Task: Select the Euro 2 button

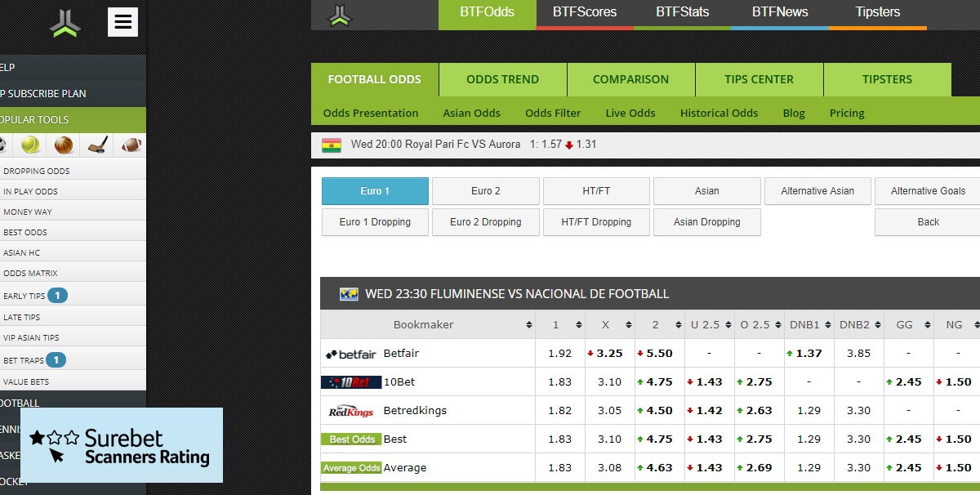Action: (x=486, y=191)
